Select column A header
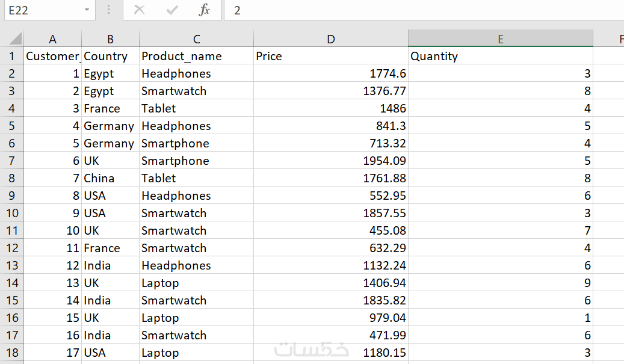This screenshot has height=364, width=624. click(52, 39)
